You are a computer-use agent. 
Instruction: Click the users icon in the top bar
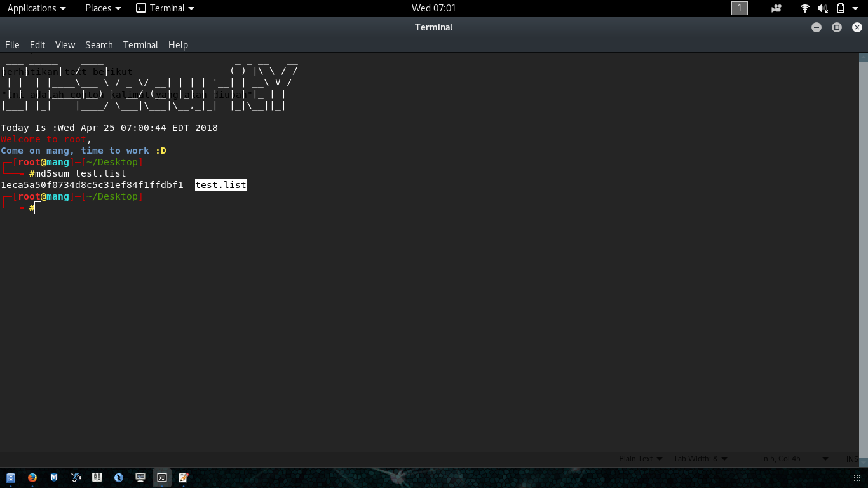[776, 8]
